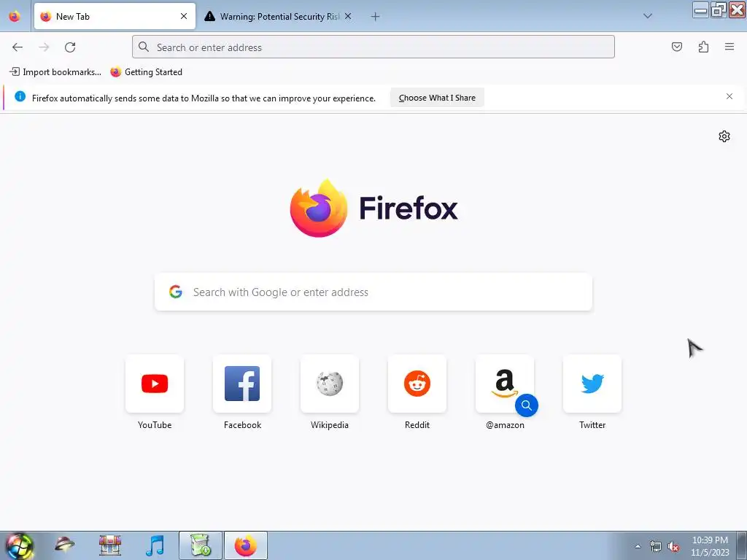Click the Firefox taskbar button

coord(246,545)
